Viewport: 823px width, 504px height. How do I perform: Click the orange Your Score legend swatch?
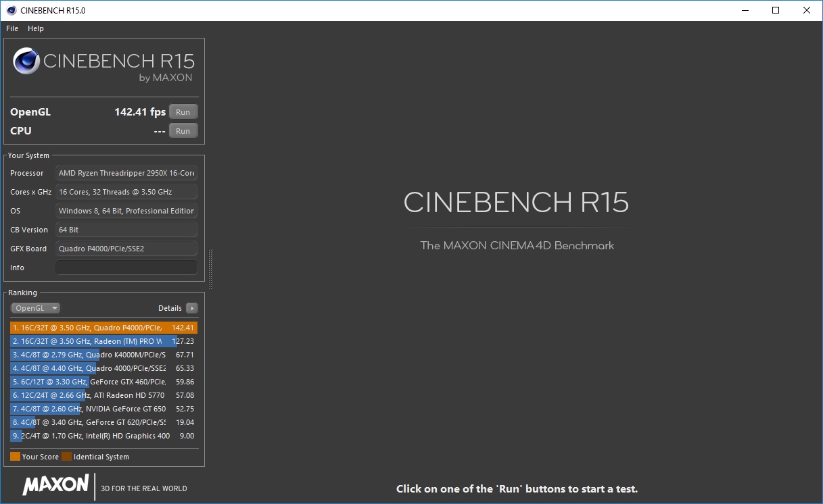(x=15, y=457)
